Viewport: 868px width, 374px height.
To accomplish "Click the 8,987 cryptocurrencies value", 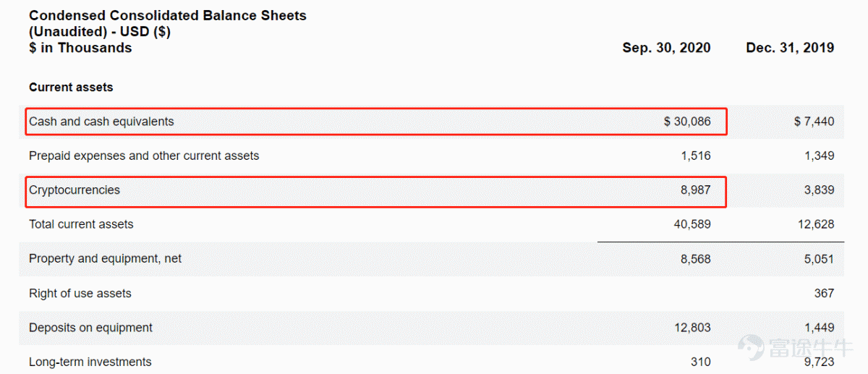I will tap(696, 190).
